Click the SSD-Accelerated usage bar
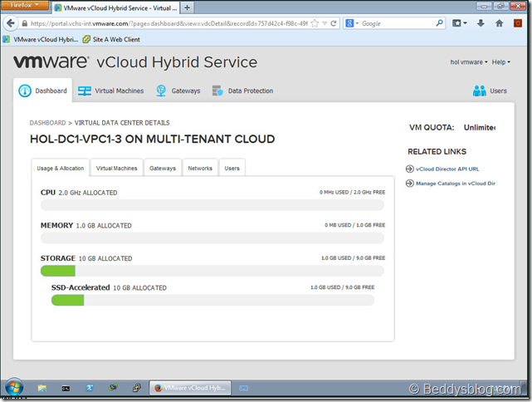This screenshot has width=532, height=402. 212,300
